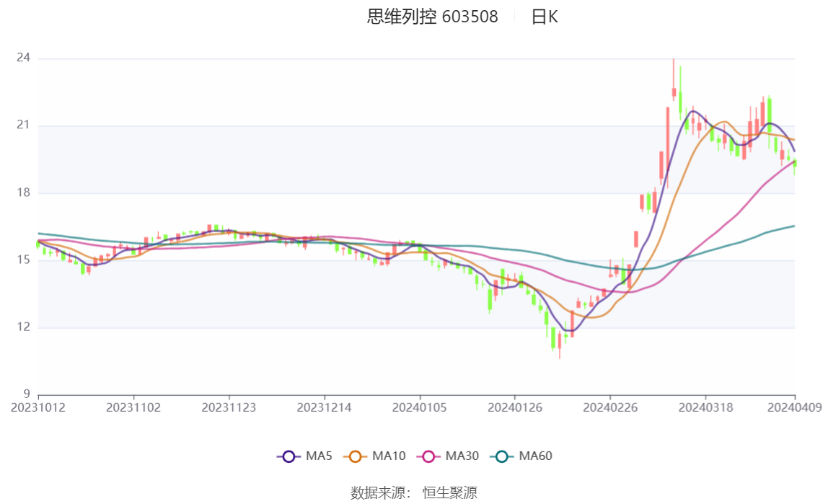
Task: Click the lowest candlestick near 10.6
Action: (x=560, y=345)
